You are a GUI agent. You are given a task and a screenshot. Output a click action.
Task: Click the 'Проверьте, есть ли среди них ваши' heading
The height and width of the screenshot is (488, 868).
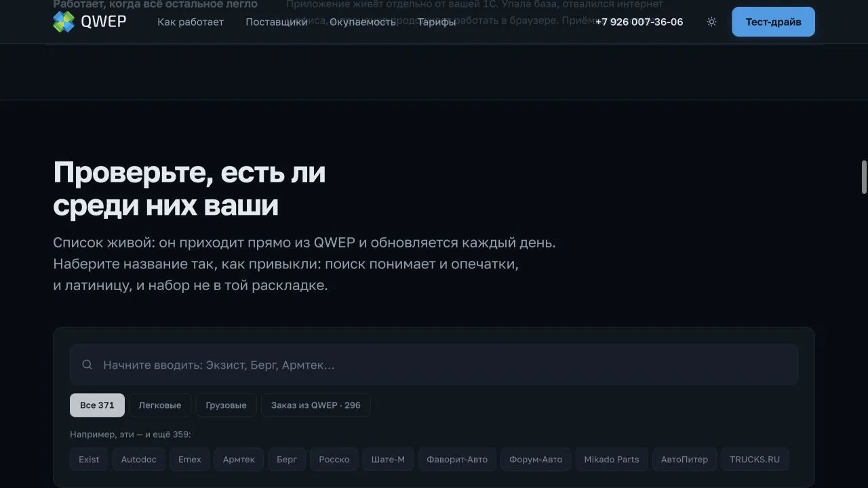click(x=189, y=188)
